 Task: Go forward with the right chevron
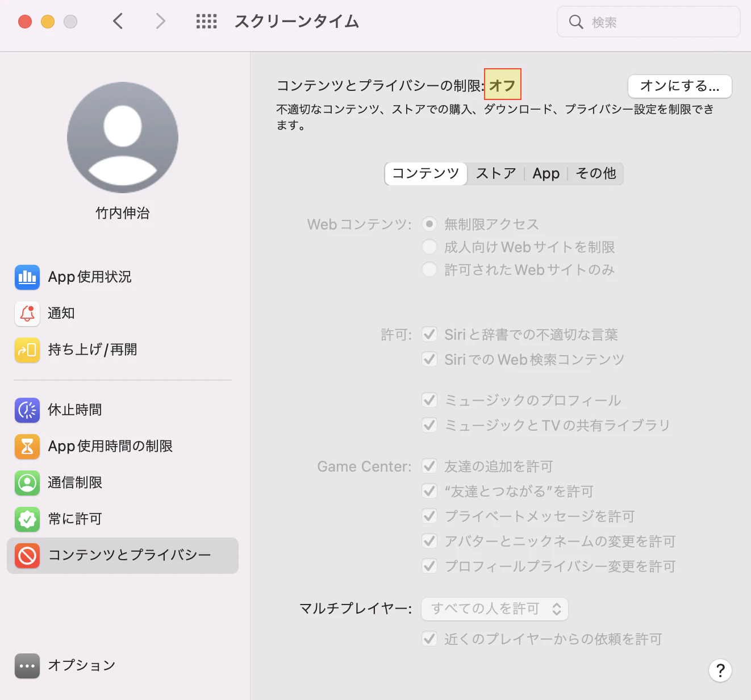[x=161, y=22]
